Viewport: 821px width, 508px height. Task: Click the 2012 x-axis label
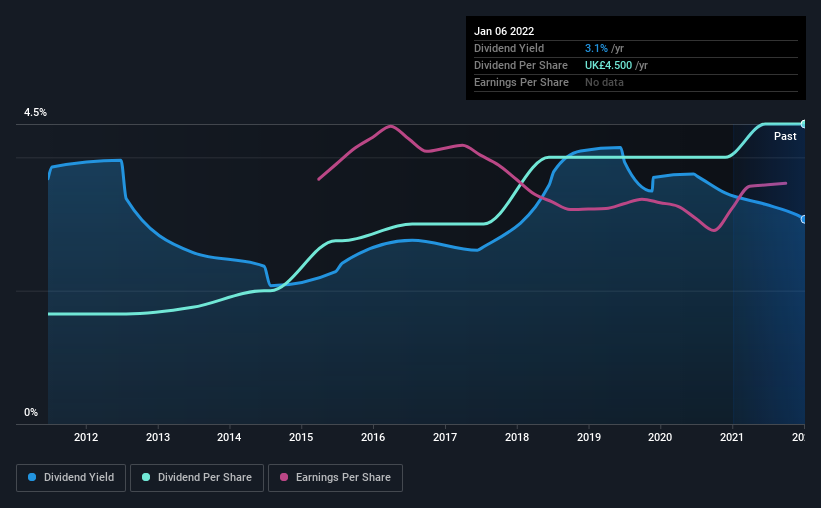pyautogui.click(x=86, y=437)
